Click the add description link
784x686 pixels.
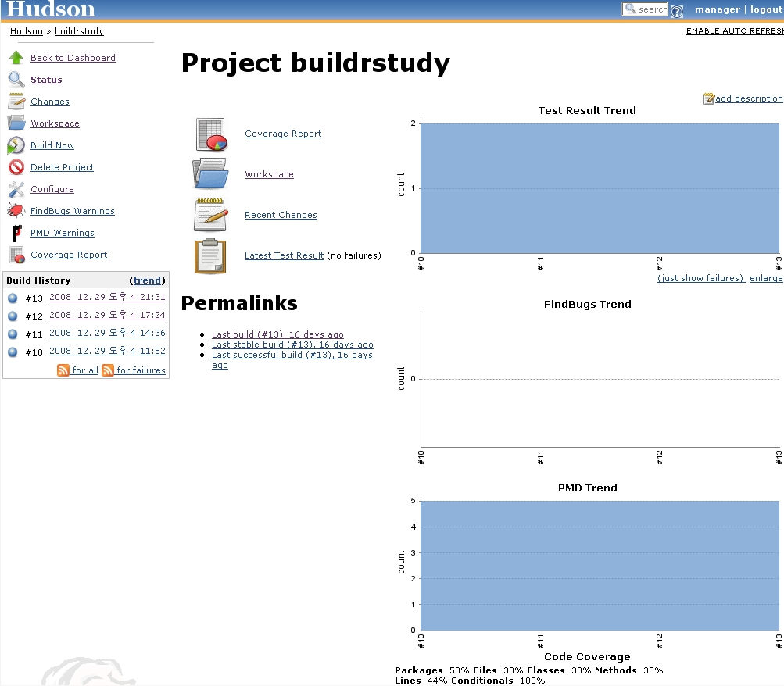pyautogui.click(x=749, y=98)
